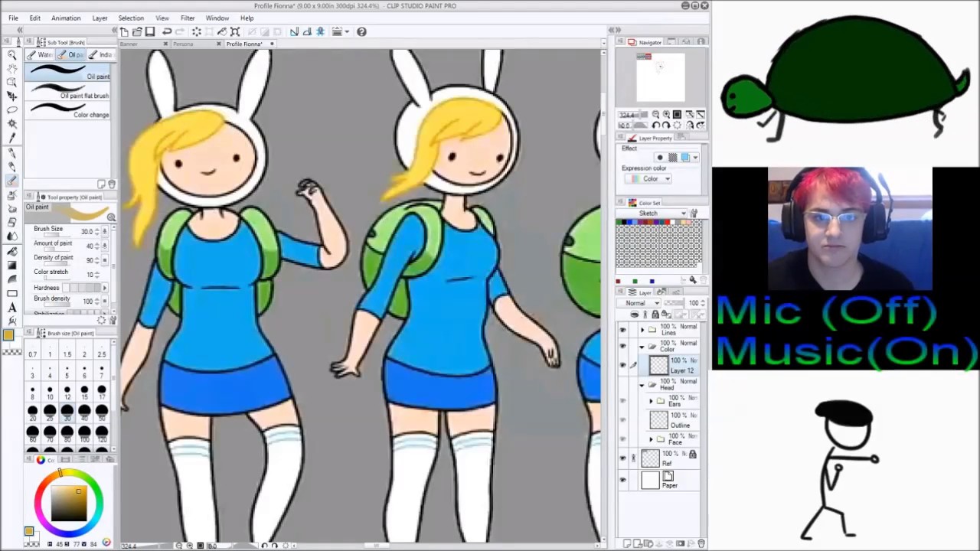The image size is (980, 551).
Task: Undo the last brush stroke
Action: click(167, 31)
